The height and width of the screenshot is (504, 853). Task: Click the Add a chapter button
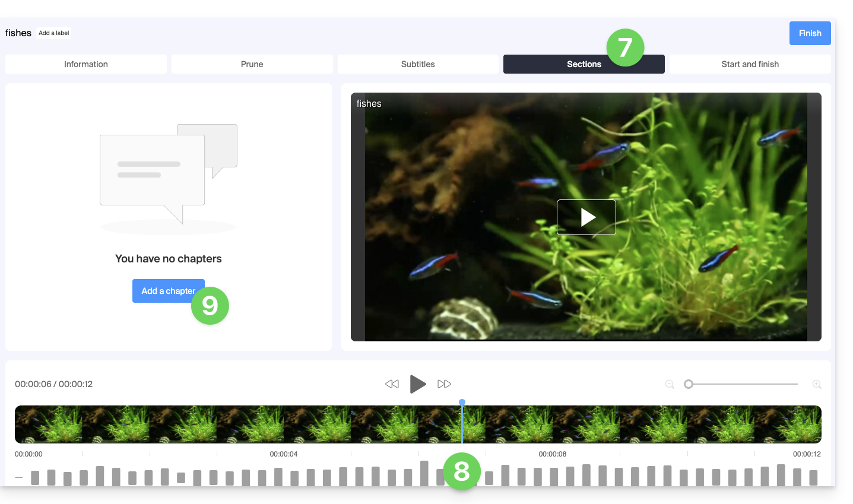161,291
